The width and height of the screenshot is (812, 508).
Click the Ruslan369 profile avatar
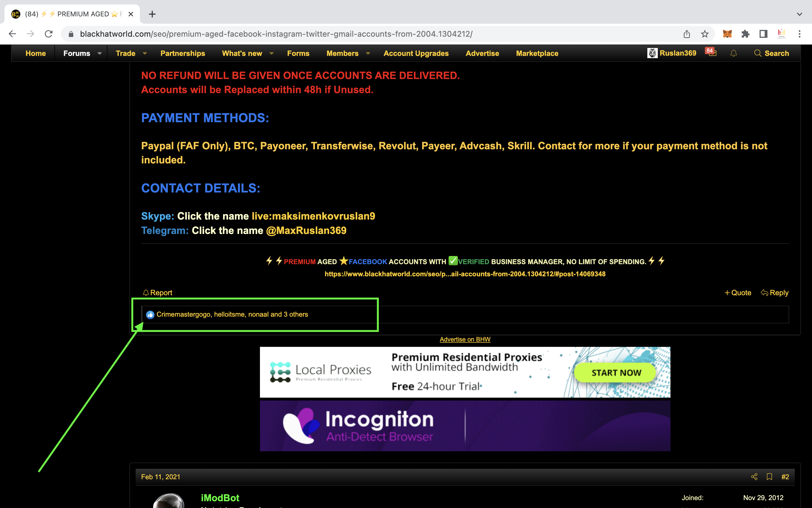(x=652, y=53)
